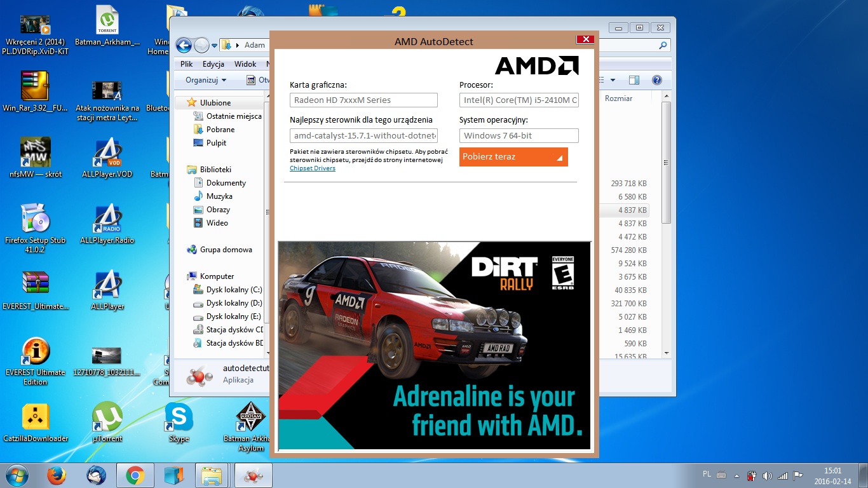Image resolution: width=868 pixels, height=488 pixels.
Task: Click the Procesor Intel Core field
Action: [519, 100]
